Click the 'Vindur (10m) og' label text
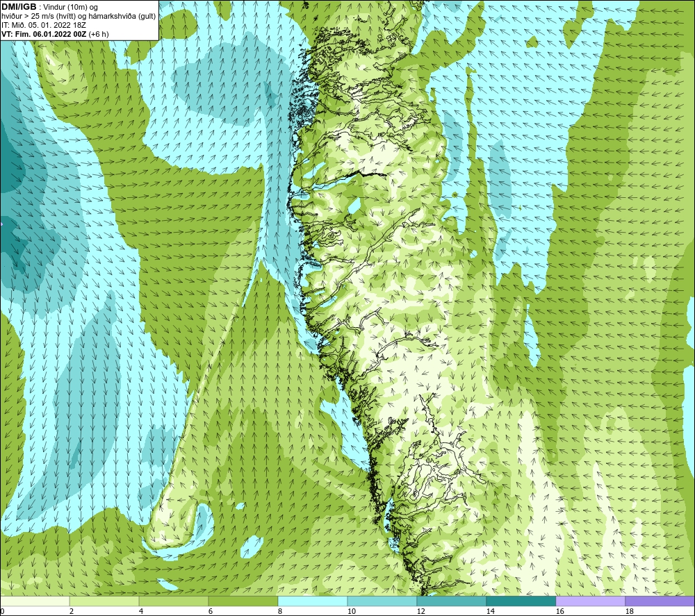 (x=71, y=8)
